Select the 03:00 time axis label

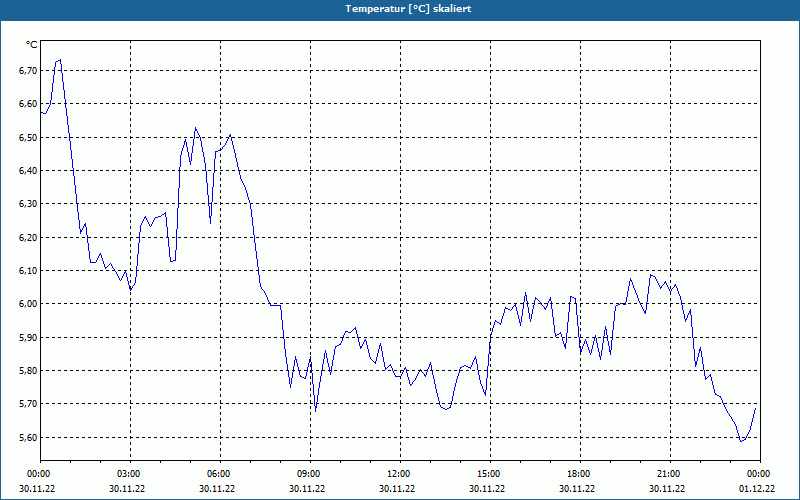(x=128, y=474)
